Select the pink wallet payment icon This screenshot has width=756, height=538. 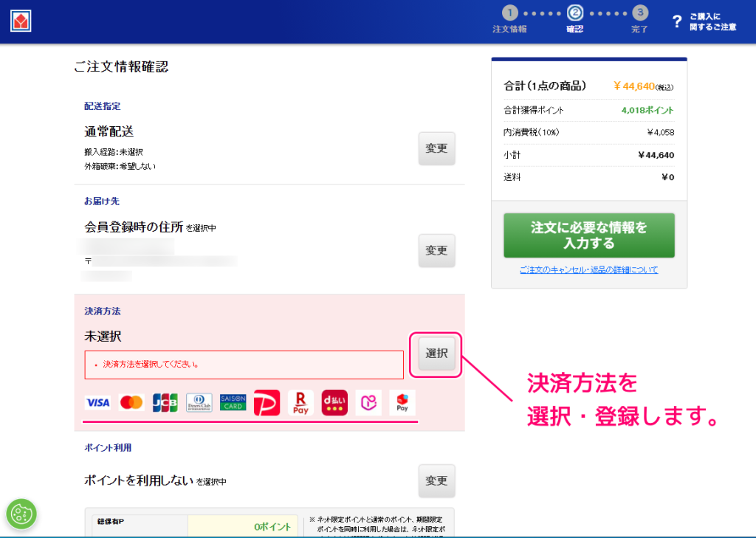click(368, 401)
